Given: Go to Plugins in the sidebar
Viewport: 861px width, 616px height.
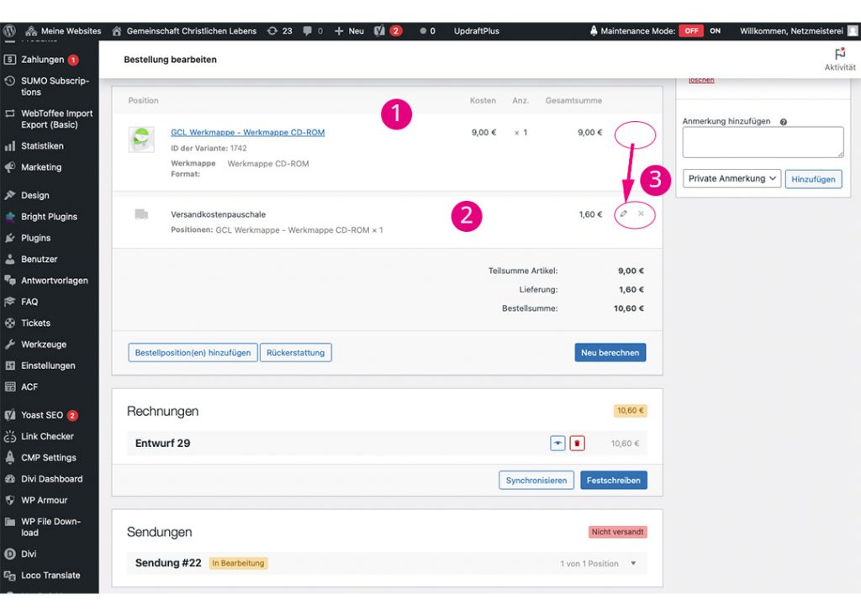Looking at the screenshot, I should 36,238.
